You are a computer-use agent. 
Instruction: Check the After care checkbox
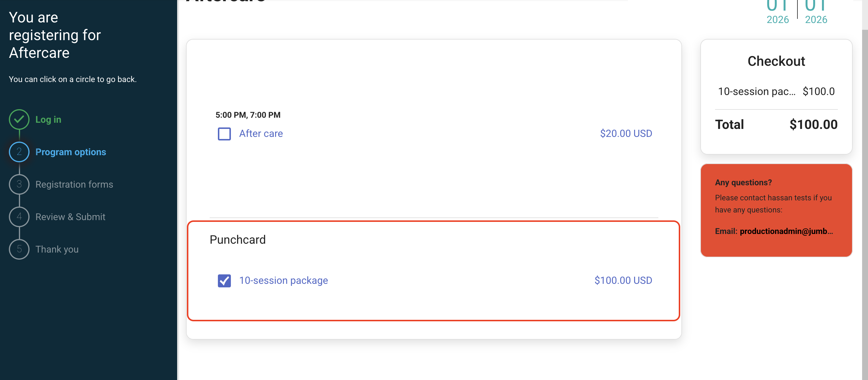coord(224,134)
